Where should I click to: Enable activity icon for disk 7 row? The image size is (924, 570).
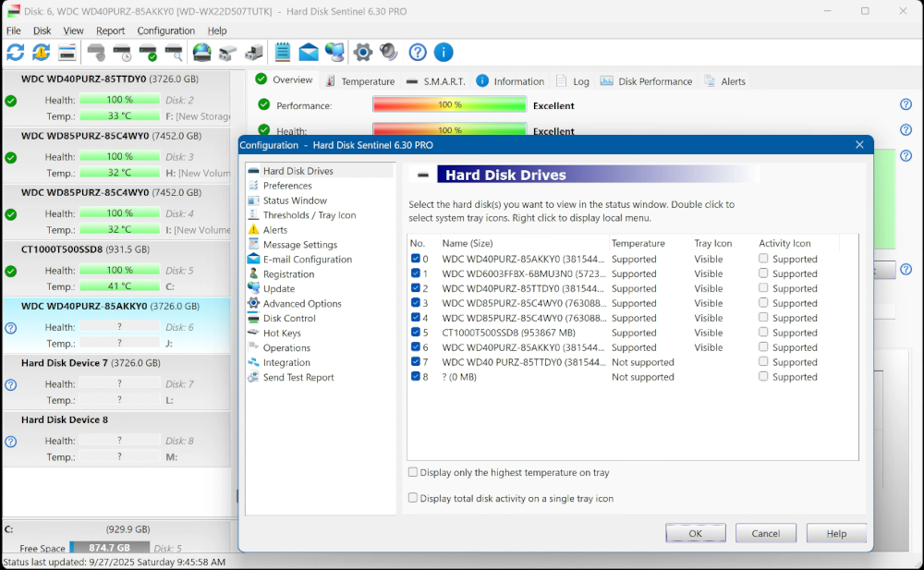click(x=763, y=361)
